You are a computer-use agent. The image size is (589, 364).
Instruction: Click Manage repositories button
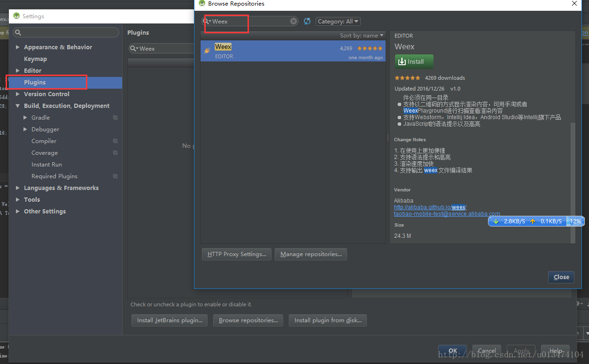coord(311,254)
